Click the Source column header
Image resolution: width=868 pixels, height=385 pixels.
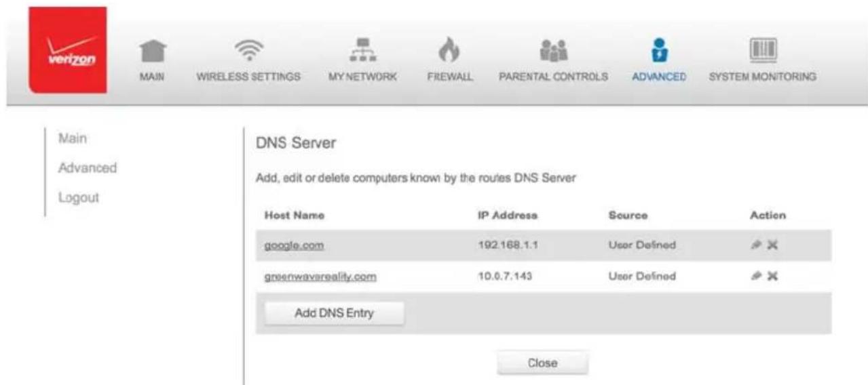pyautogui.click(x=628, y=215)
